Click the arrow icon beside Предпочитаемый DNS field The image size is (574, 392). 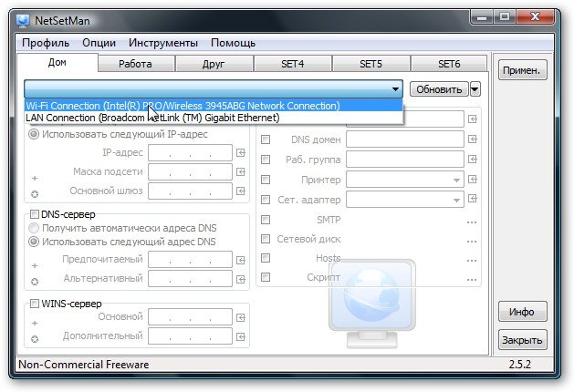pos(241,259)
